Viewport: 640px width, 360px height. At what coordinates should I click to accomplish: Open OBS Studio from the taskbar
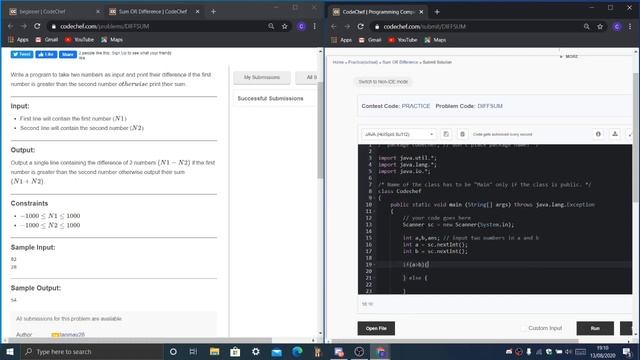pos(359,351)
